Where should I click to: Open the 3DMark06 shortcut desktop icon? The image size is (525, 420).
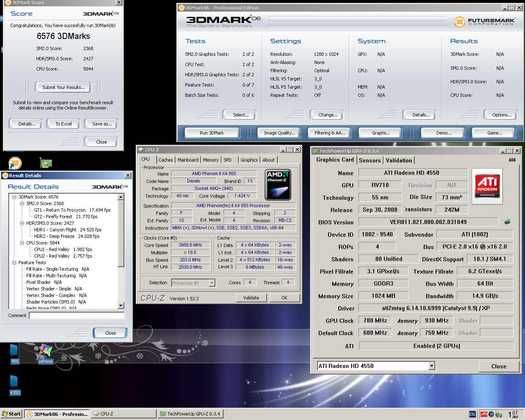click(x=15, y=163)
